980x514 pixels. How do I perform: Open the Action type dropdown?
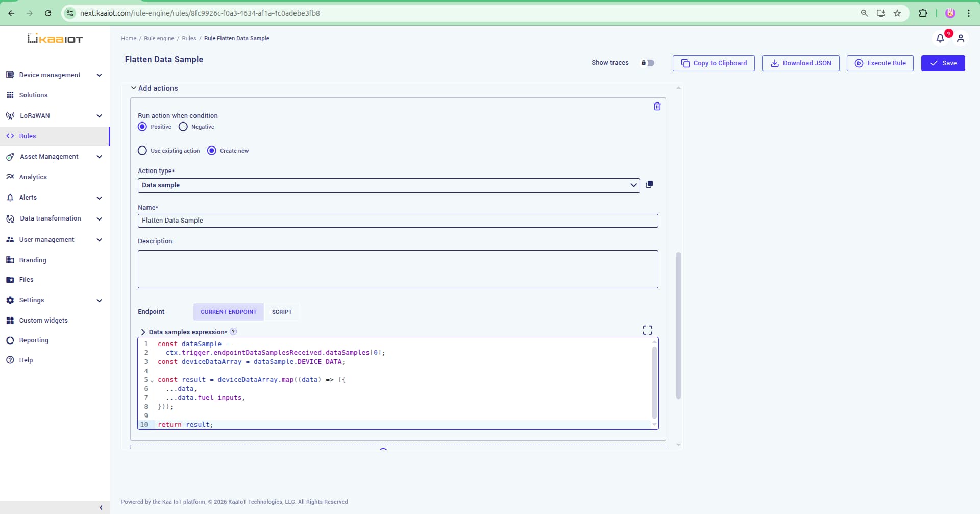click(x=388, y=185)
